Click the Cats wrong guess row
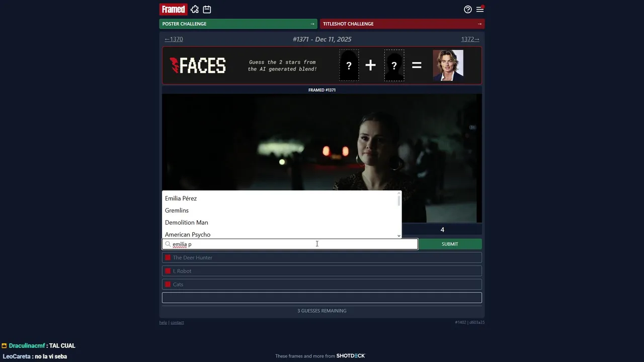644x362 pixels. [322, 284]
